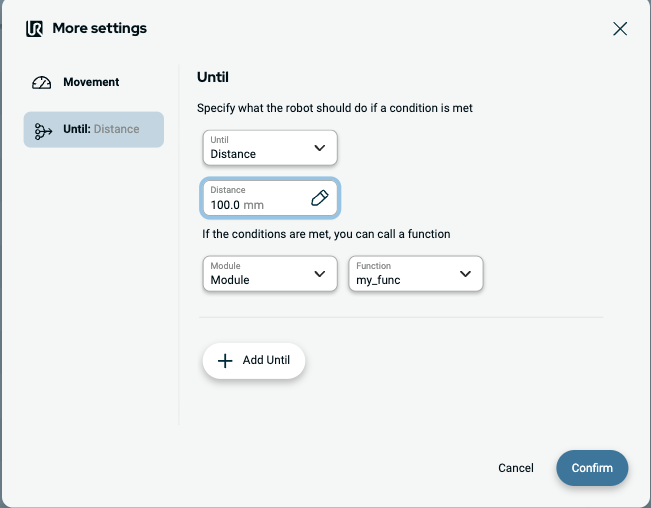Open the Until condition type dropdown
The height and width of the screenshot is (508, 651).
(269, 148)
